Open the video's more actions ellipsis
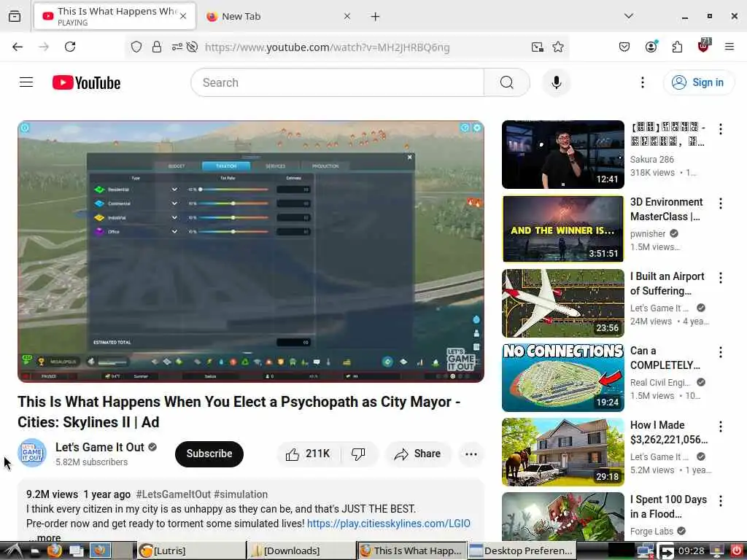747x560 pixels. (x=471, y=454)
